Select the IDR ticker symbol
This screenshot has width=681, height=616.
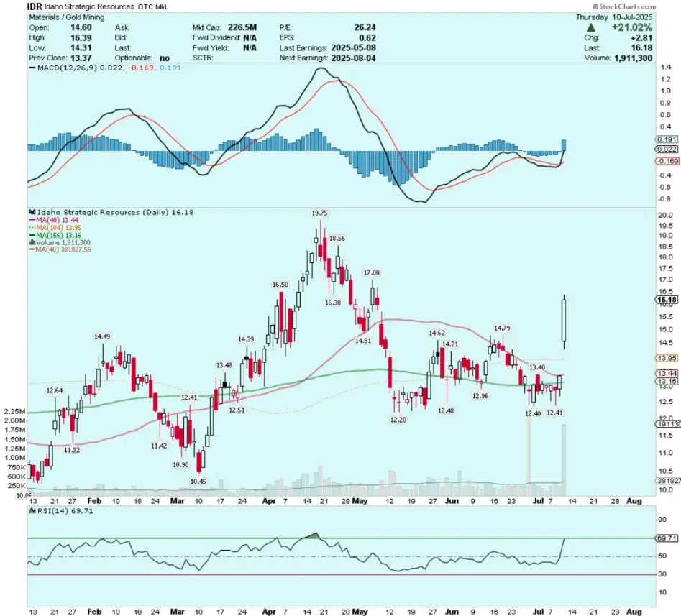(35, 6)
